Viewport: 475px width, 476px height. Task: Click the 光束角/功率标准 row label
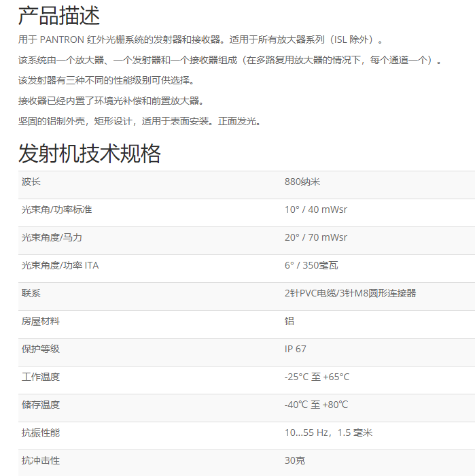click(x=56, y=209)
